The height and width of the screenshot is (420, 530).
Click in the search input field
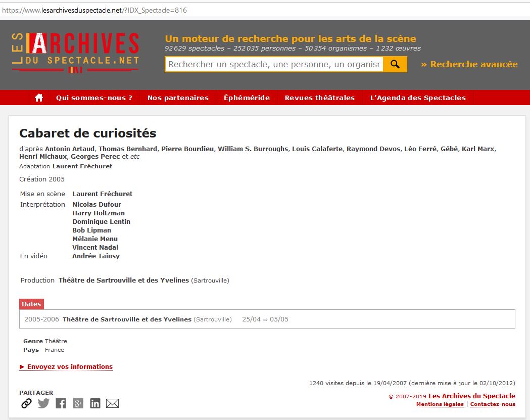(274, 64)
